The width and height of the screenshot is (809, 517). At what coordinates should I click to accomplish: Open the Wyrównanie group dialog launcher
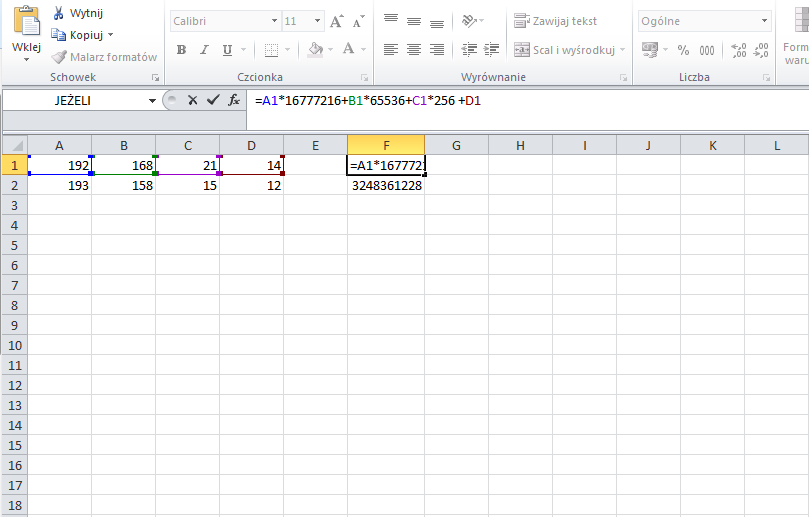623,78
